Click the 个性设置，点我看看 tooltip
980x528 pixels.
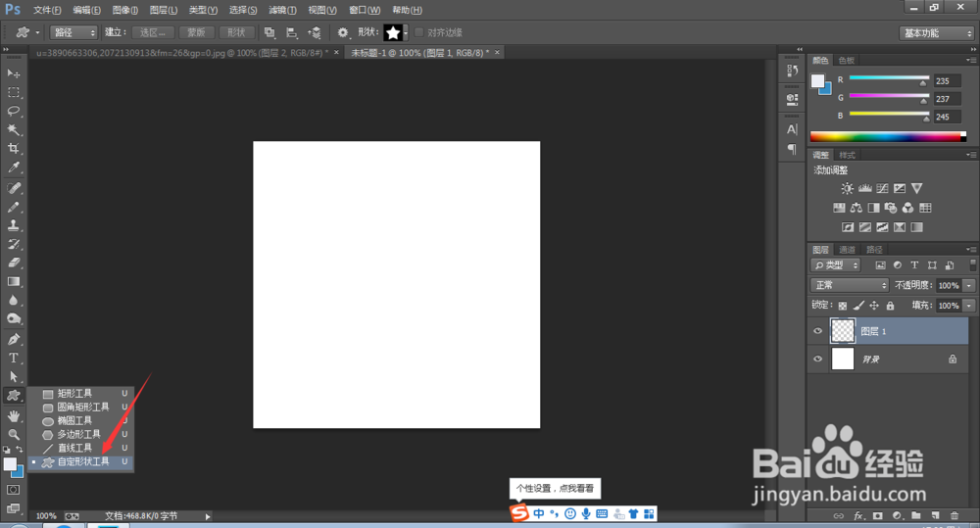point(555,489)
